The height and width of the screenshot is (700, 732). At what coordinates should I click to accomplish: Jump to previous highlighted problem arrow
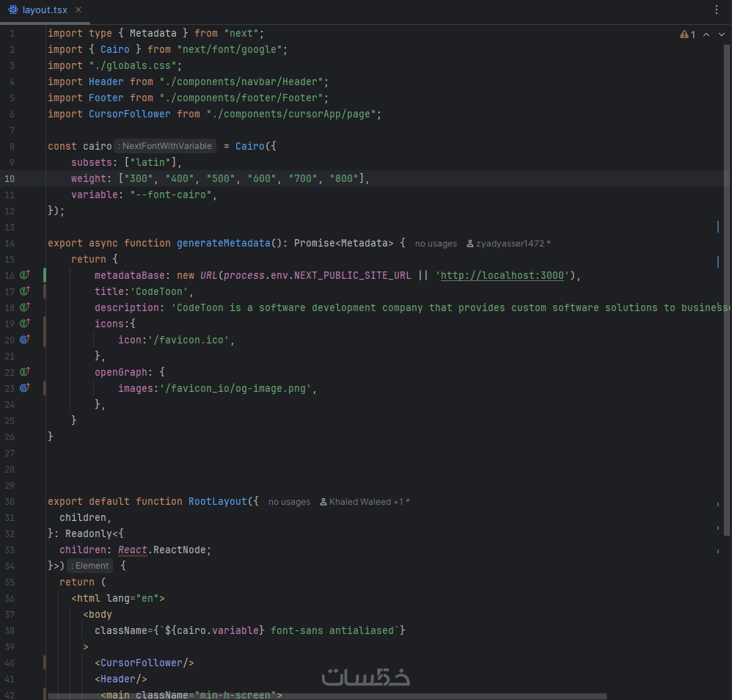point(706,34)
